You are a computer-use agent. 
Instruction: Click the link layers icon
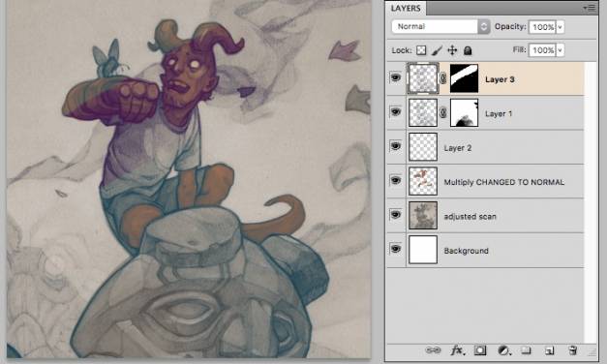[x=433, y=350]
